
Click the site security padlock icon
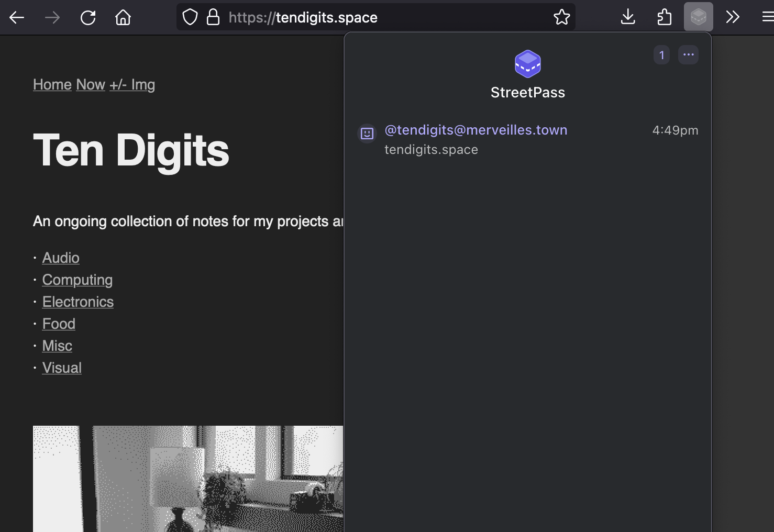[213, 17]
